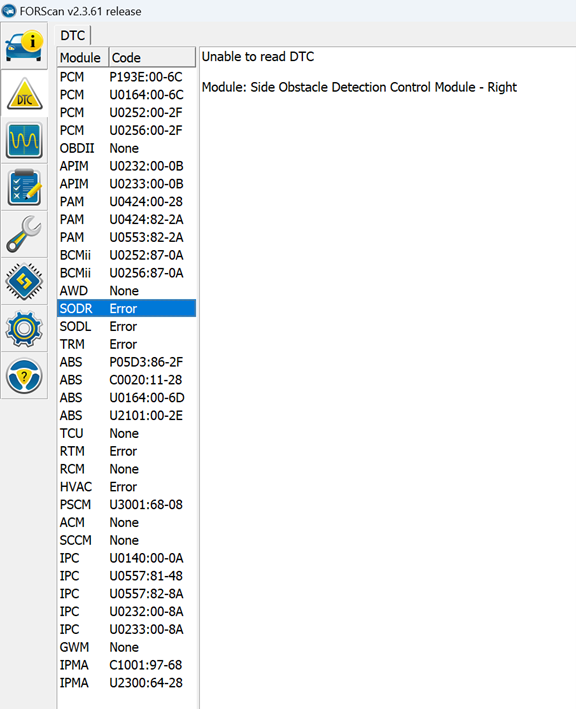Viewport: 576px width, 709px height.
Task: Click the FORScan application title icon
Action: [9, 11]
